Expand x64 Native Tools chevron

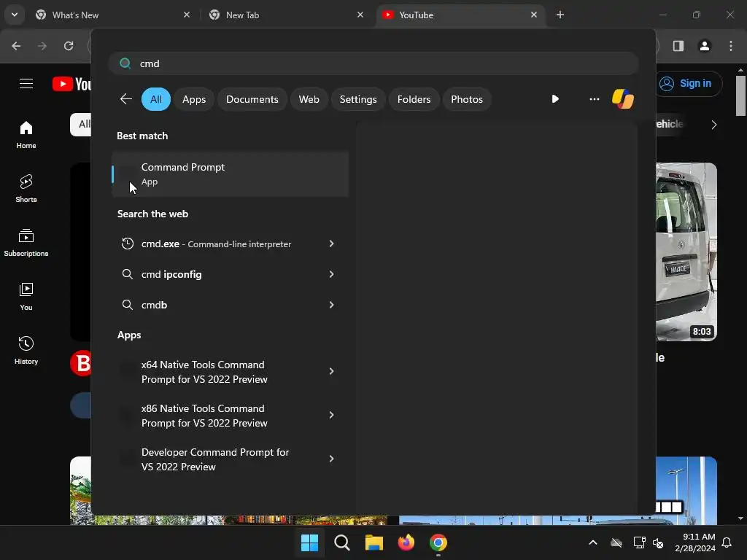pos(331,371)
